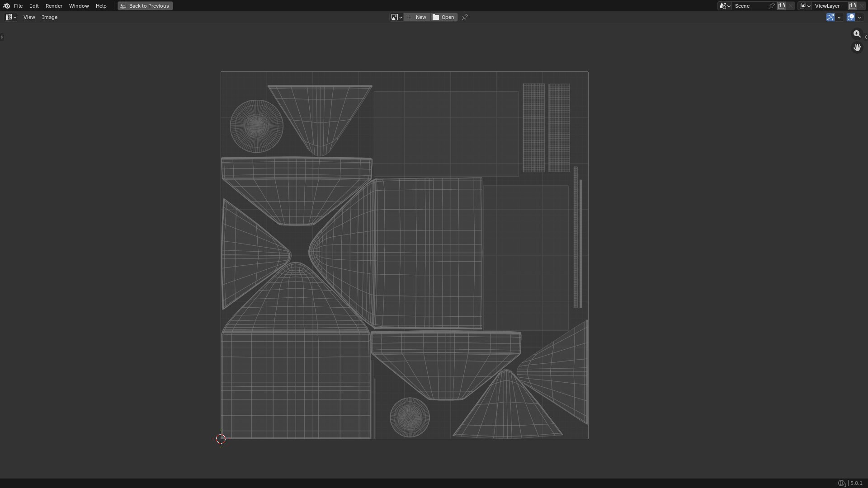868x488 pixels.
Task: Open the browse view layer dropdown
Action: 805,6
